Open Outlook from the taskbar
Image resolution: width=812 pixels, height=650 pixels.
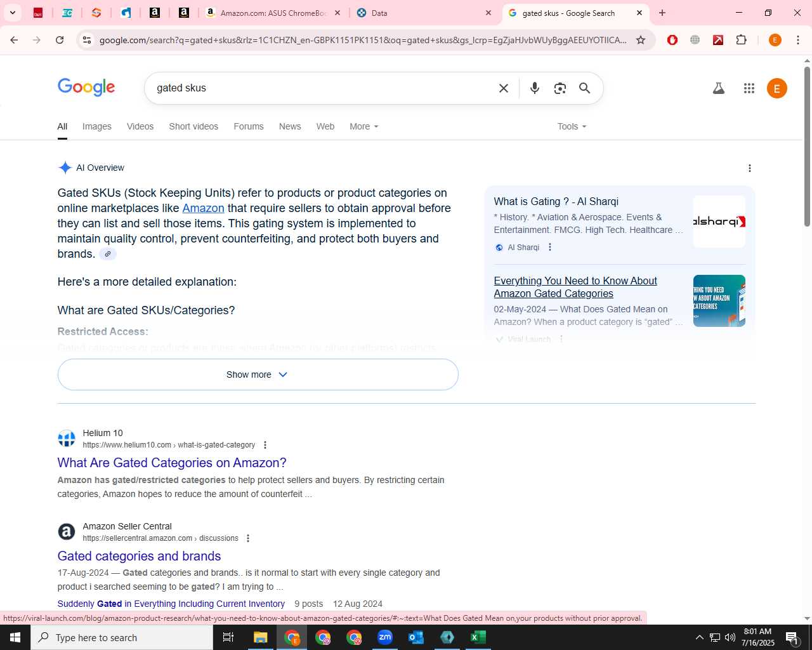416,637
